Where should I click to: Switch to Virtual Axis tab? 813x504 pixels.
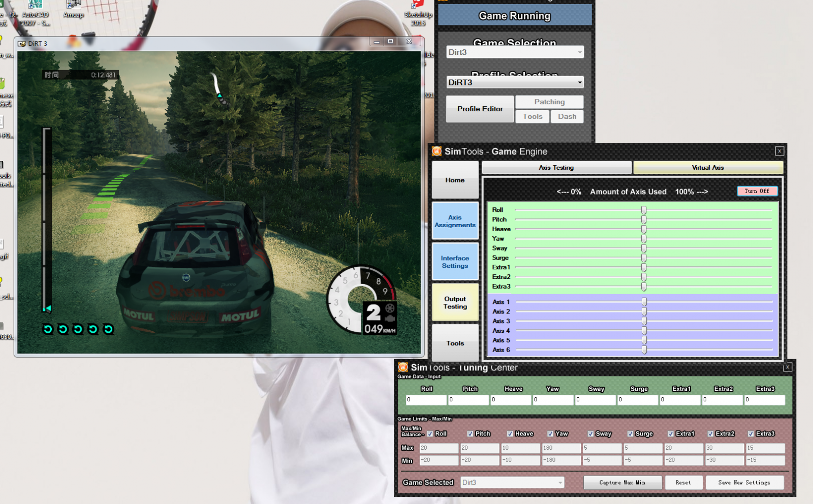[x=708, y=168]
